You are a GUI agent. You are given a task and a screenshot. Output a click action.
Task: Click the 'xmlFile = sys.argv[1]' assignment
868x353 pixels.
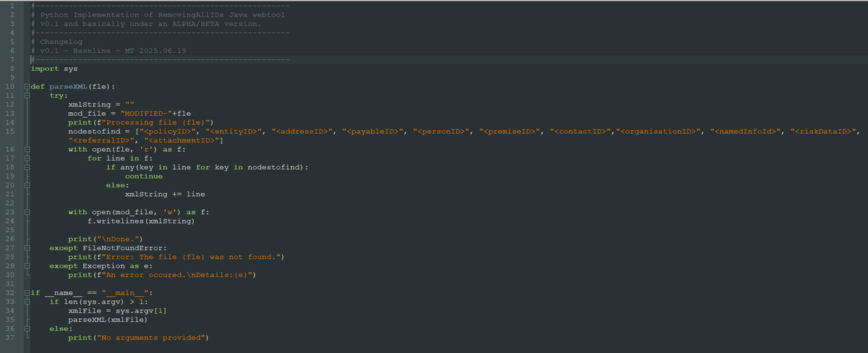[118, 311]
